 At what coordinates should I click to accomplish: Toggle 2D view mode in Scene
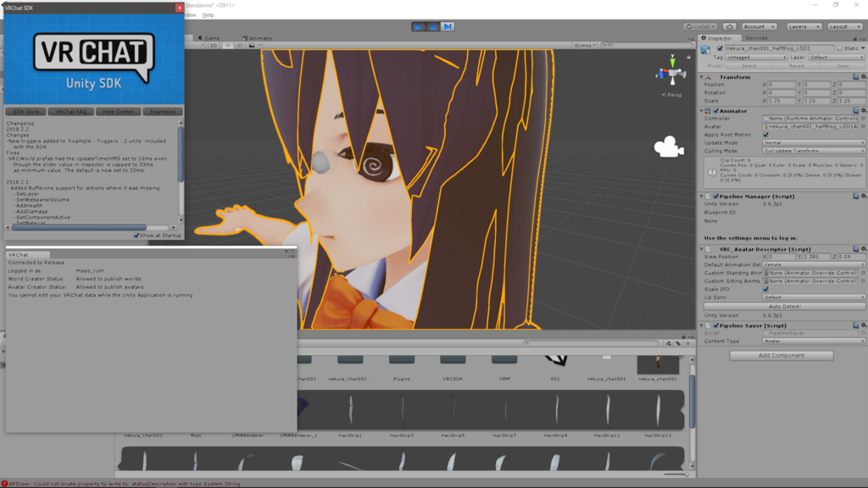tap(213, 46)
